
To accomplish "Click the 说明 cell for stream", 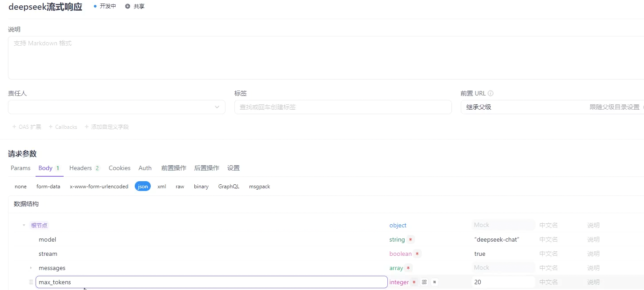I will tap(593, 254).
